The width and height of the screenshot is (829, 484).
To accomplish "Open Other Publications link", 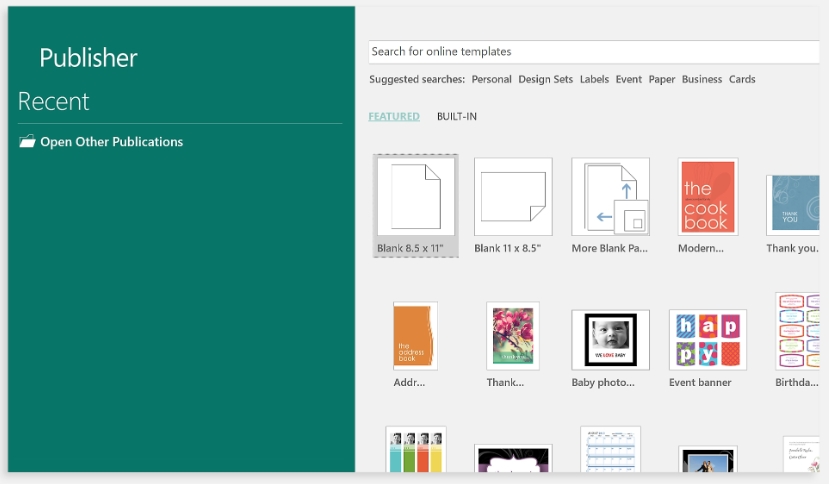I will click(x=112, y=142).
